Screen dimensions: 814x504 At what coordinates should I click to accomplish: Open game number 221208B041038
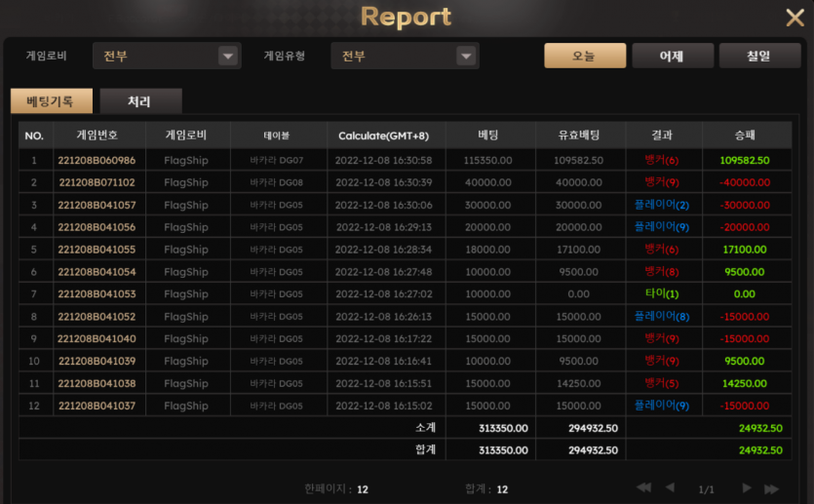coord(97,383)
